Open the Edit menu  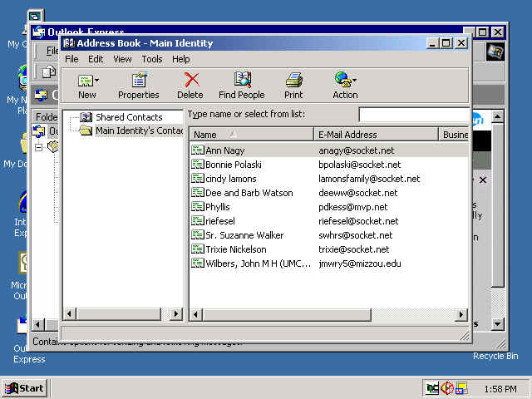96,59
